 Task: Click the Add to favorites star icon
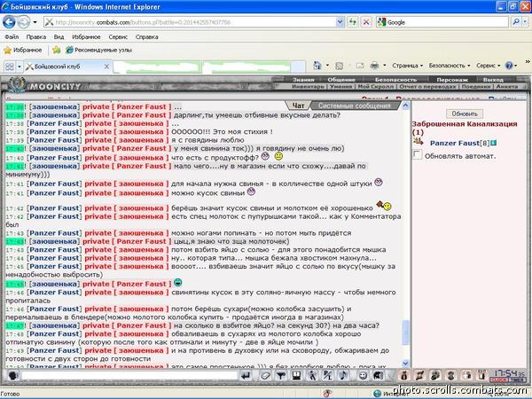[x=57, y=51]
